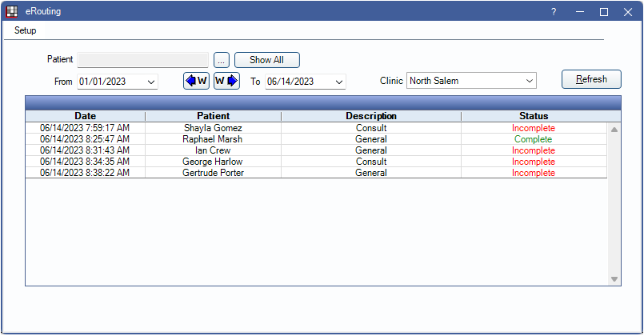The width and height of the screenshot is (644, 336).
Task: Open patient picker with ellipsis button
Action: click(222, 60)
